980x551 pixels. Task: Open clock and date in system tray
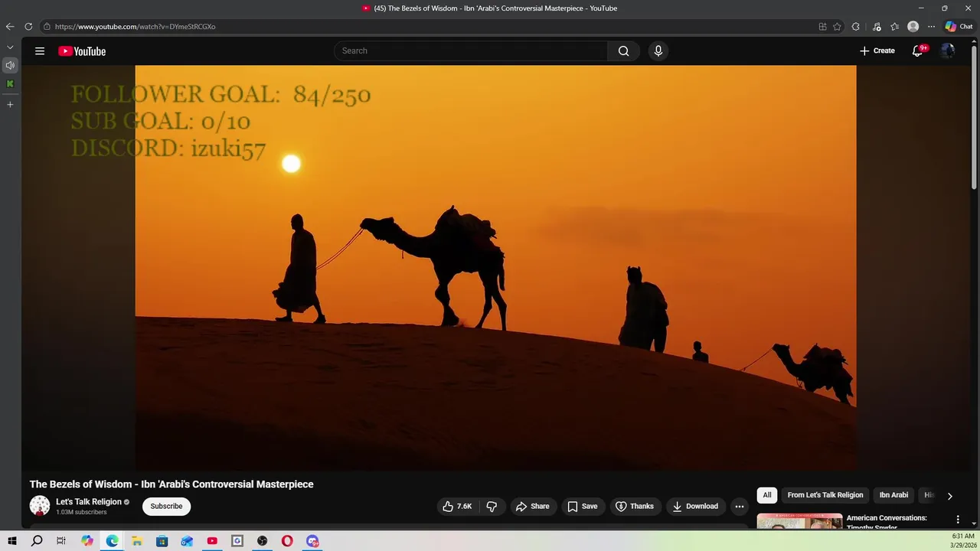tap(962, 541)
